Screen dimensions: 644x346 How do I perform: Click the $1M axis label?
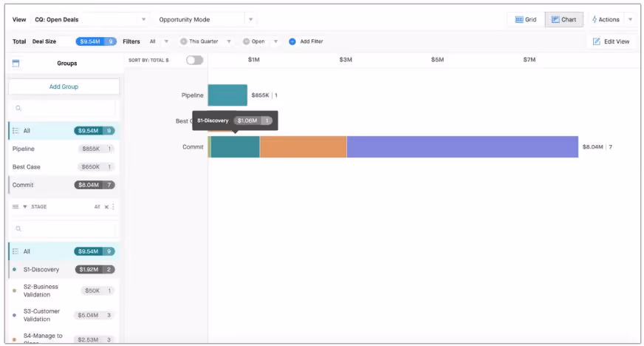(x=254, y=60)
